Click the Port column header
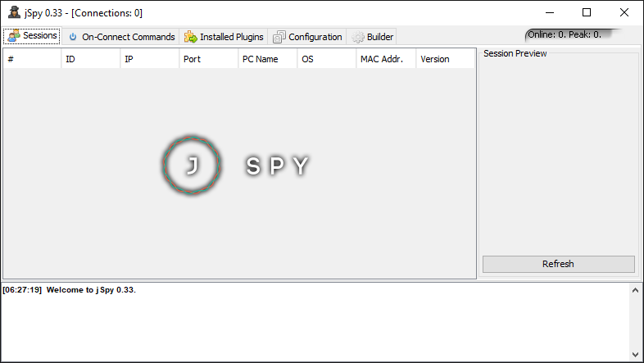This screenshot has height=363, width=644. click(209, 59)
